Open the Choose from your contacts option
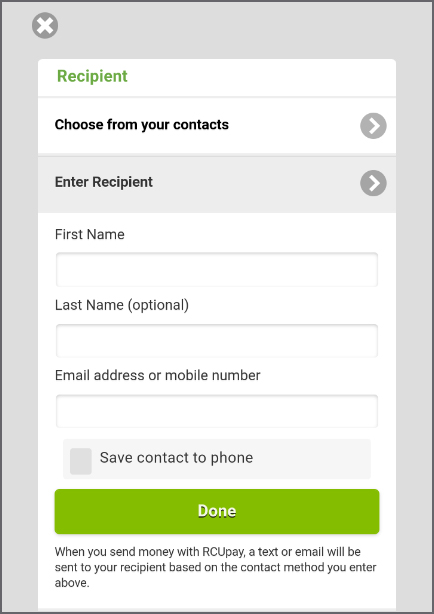 pyautogui.click(x=217, y=126)
